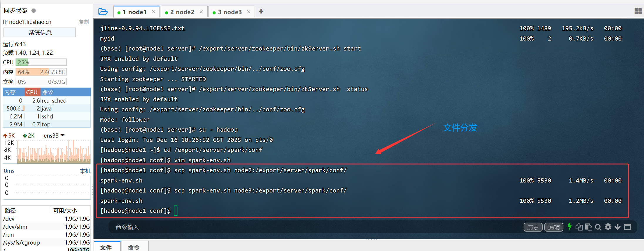Click the scp to node3 command line
The height and width of the screenshot is (251, 644).
point(223,190)
